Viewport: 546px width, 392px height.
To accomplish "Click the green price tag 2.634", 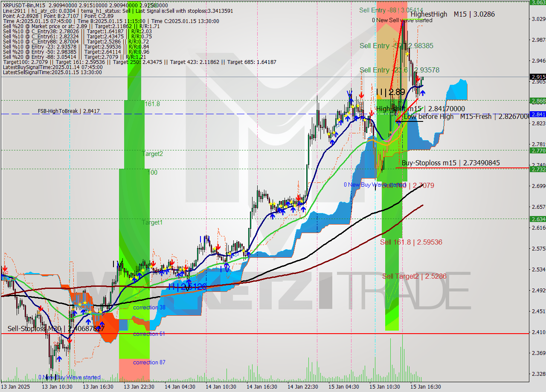I will pyautogui.click(x=537, y=219).
